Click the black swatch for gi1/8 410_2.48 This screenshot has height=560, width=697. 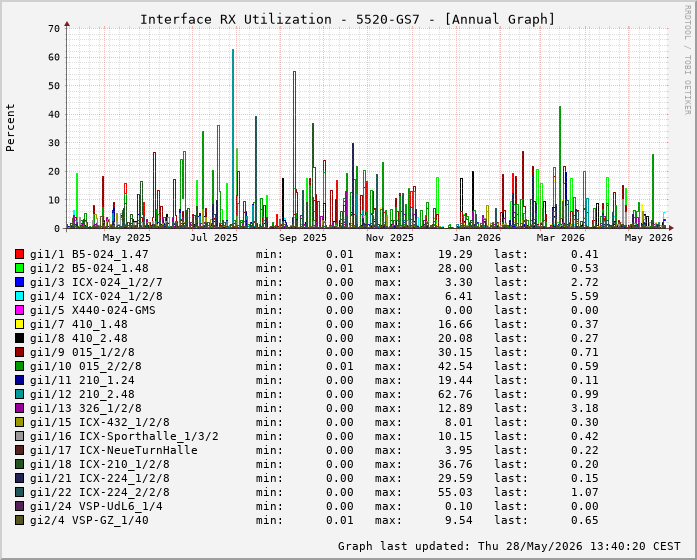[x=19, y=338]
